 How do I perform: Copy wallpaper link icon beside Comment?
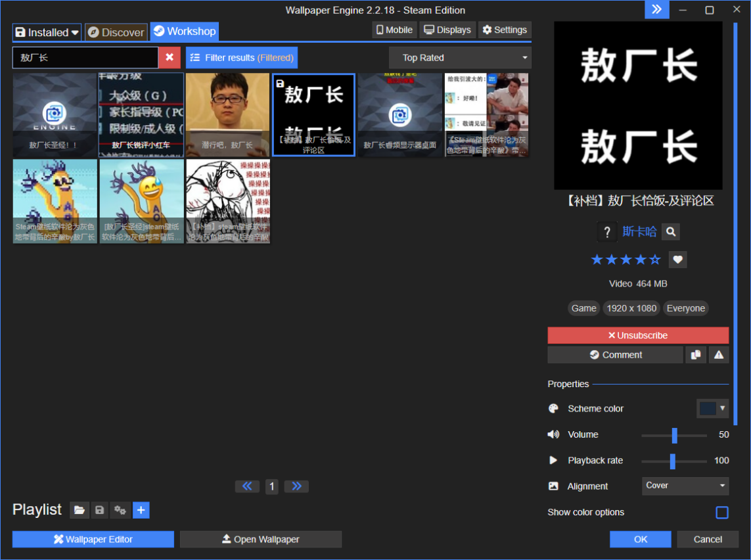(x=695, y=355)
